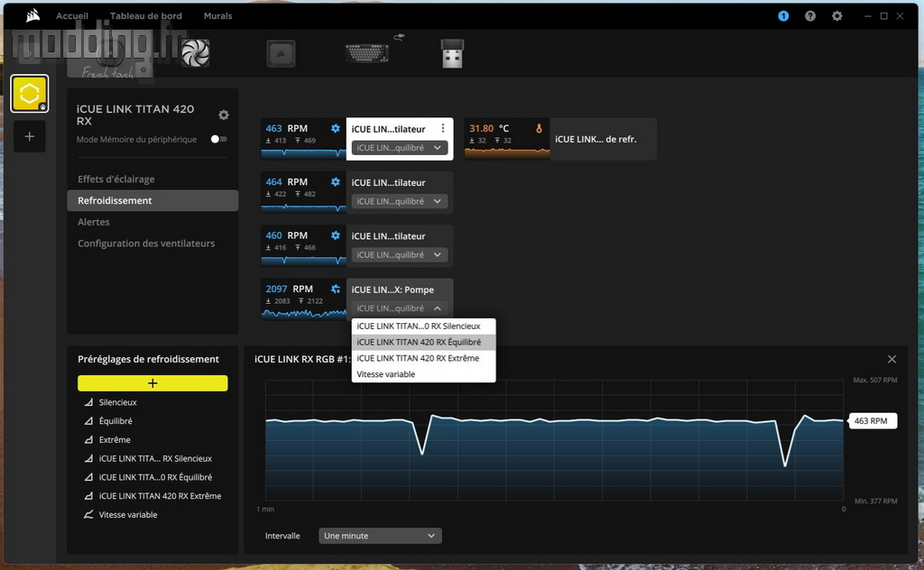This screenshot has width=924, height=570.
Task: Select the Vitesse variable preset
Action: 128,515
